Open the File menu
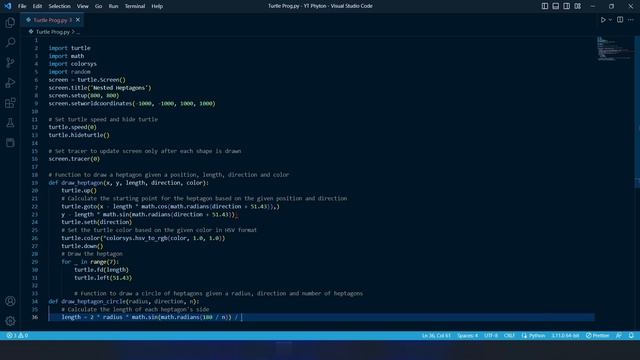The image size is (640, 360). [x=22, y=6]
